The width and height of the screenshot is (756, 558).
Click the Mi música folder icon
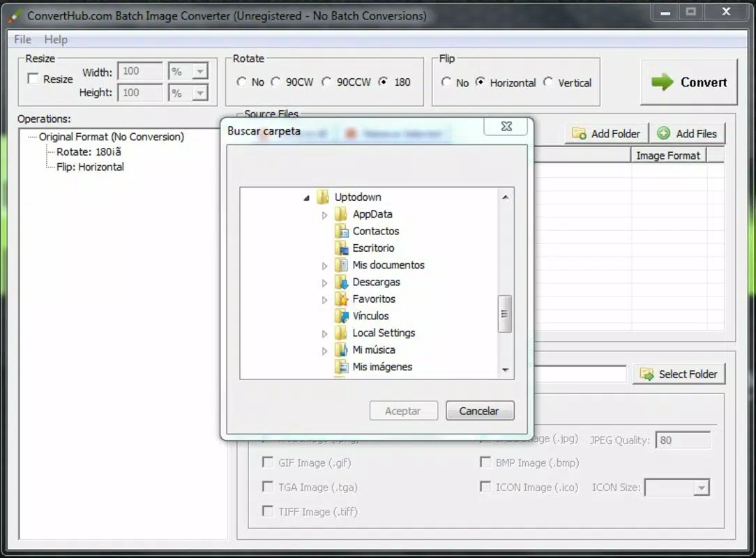click(341, 349)
